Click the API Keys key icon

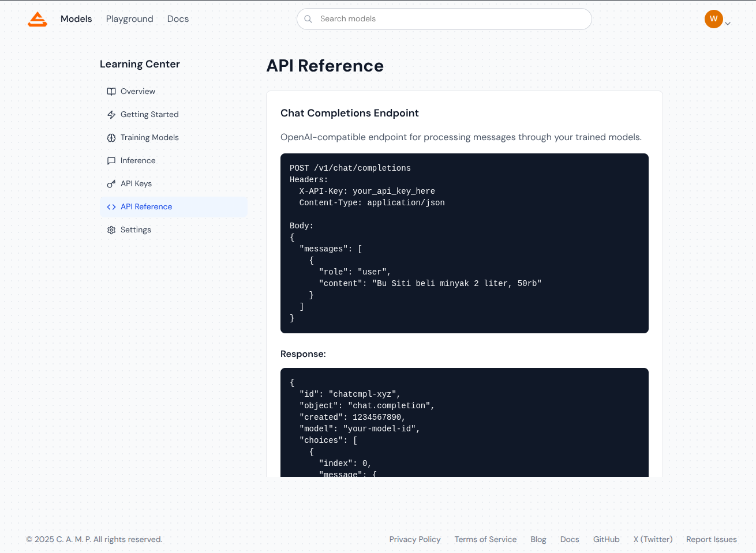click(x=111, y=183)
